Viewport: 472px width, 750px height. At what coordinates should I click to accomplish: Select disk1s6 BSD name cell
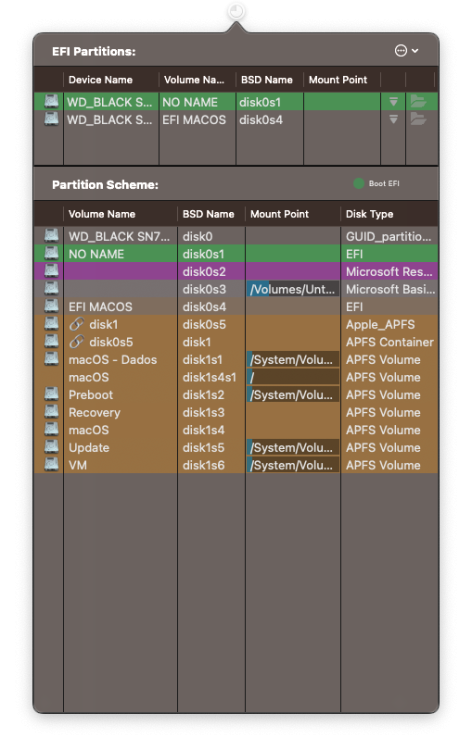pos(203,465)
